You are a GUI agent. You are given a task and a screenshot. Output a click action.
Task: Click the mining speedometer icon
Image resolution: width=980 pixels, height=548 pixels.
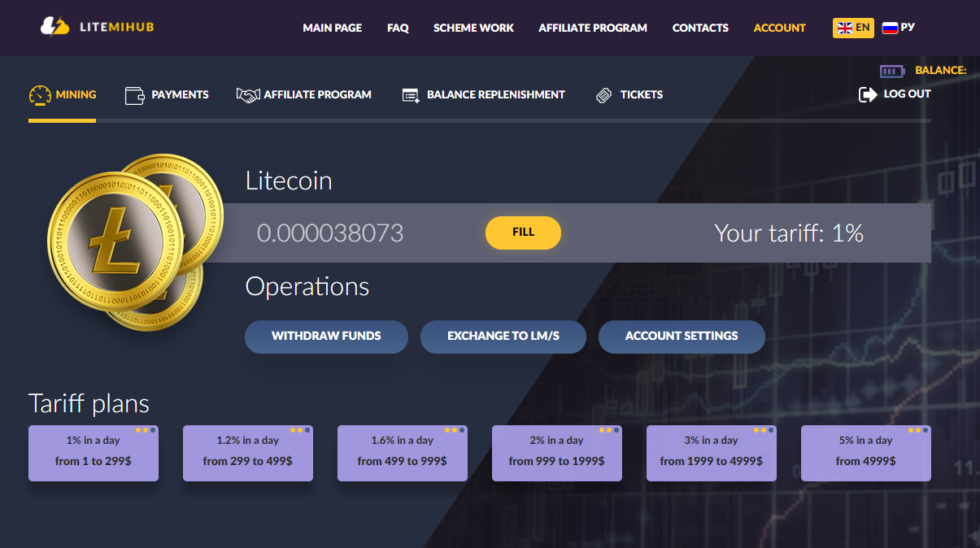[40, 95]
